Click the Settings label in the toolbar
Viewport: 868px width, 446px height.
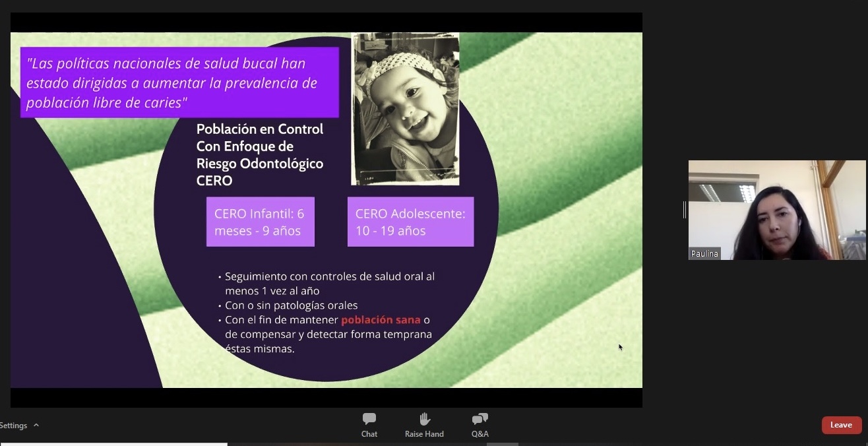click(x=13, y=426)
